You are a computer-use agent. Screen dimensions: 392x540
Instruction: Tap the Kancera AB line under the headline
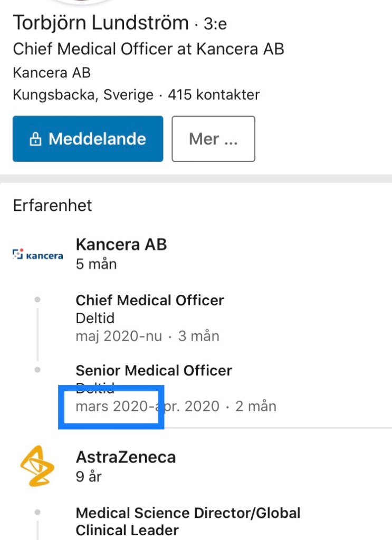52,72
